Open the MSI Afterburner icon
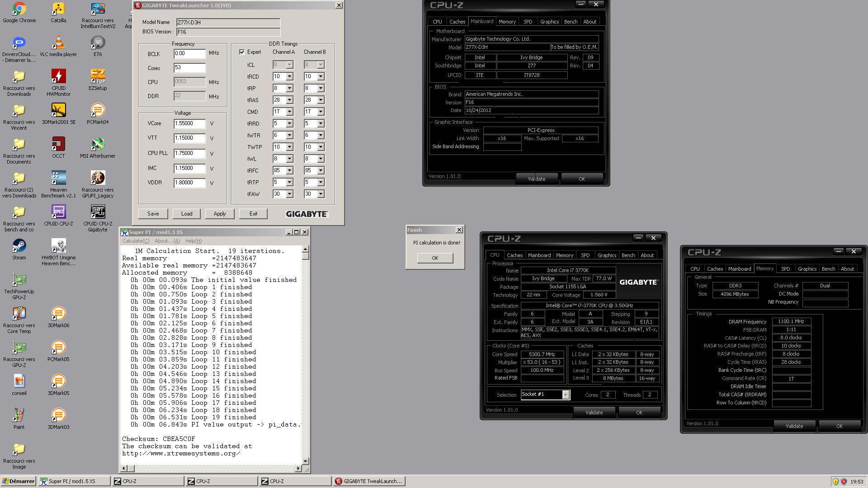Image resolution: width=868 pixels, height=488 pixels. click(x=98, y=148)
